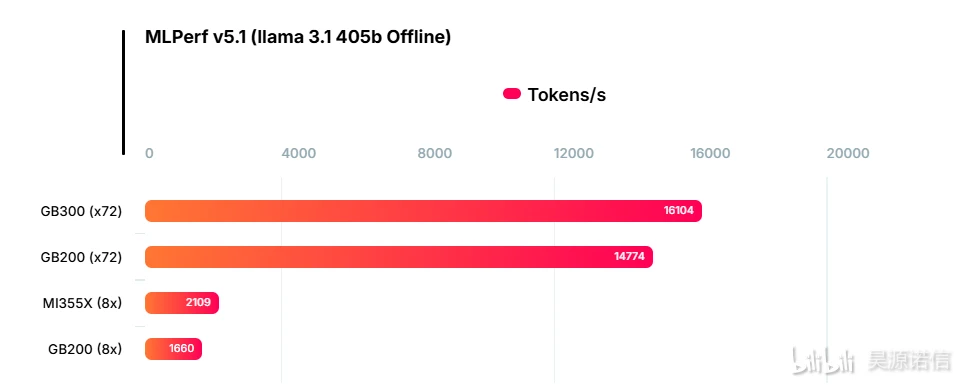Select the GB200 (x72) bar
The height and width of the screenshot is (387, 964).
point(399,257)
